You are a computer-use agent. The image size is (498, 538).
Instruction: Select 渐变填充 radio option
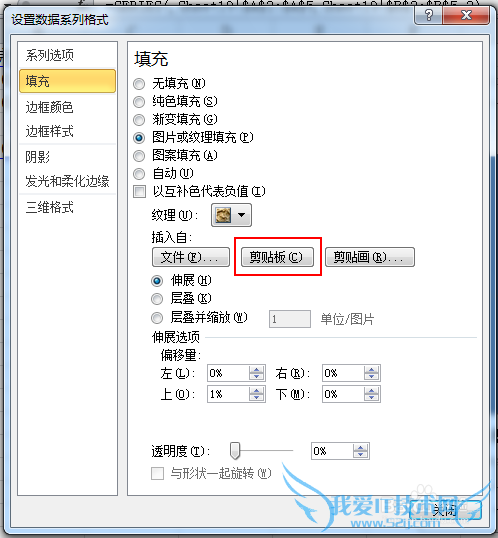[139, 120]
